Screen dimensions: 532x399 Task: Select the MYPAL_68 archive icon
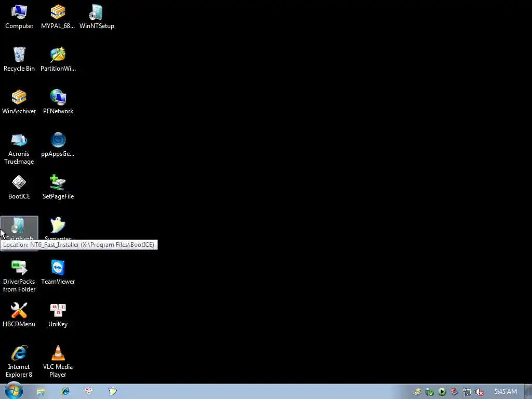pos(58,17)
